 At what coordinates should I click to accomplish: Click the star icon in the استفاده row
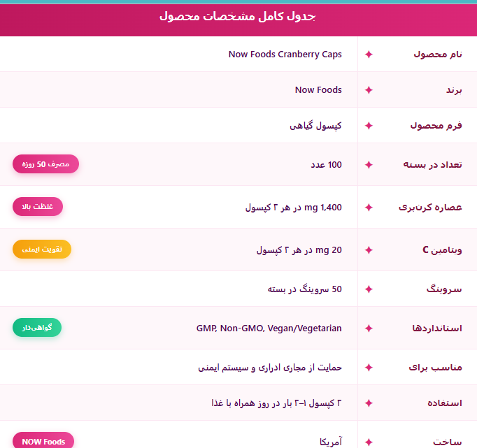click(369, 403)
